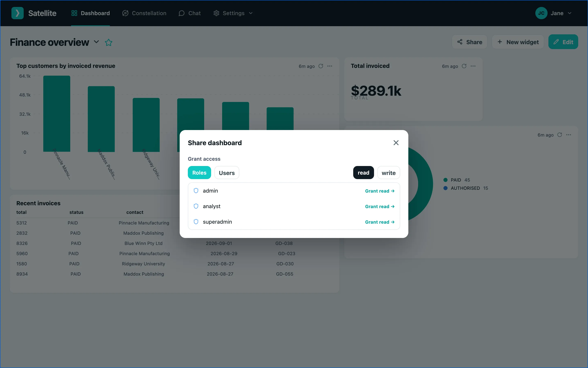Grant read to the superadmin role

(380, 222)
